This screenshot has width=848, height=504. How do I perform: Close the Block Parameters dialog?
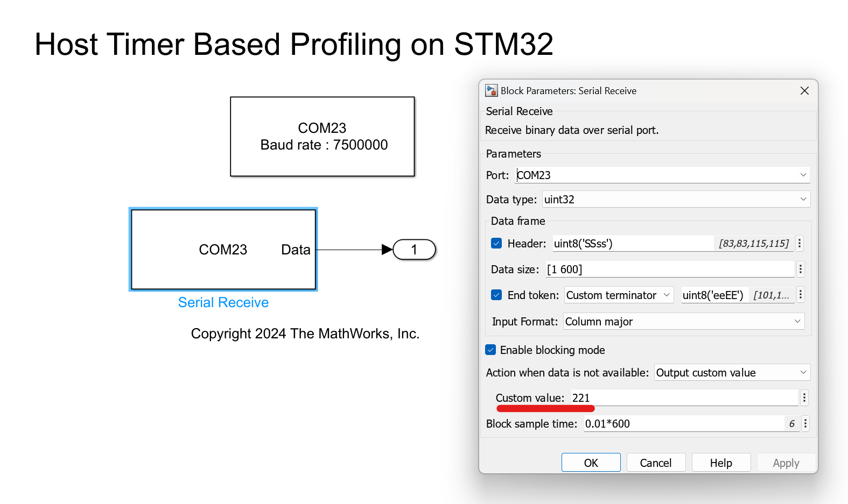[x=804, y=91]
